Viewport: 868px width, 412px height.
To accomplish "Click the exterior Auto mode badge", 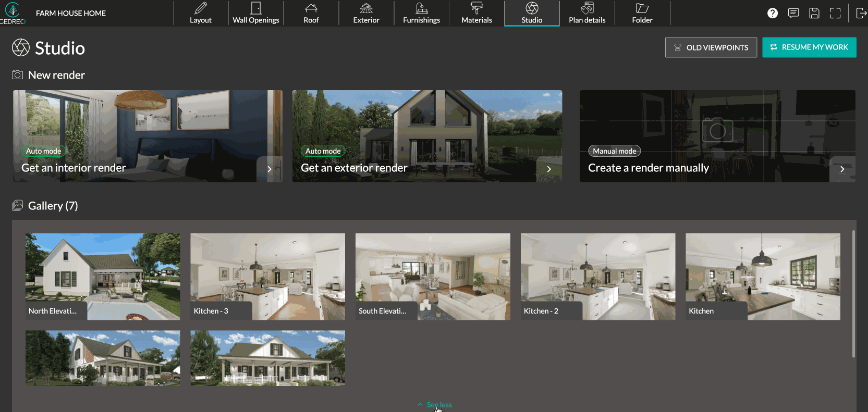I will (x=323, y=151).
